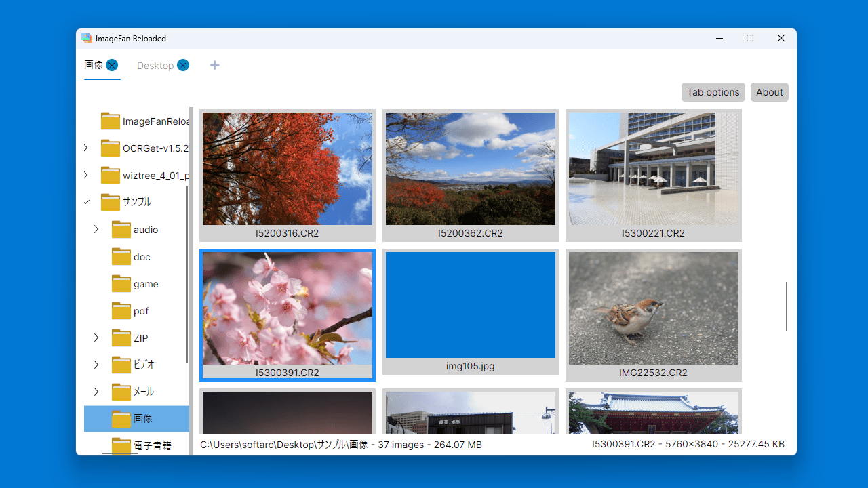Click the folder tree vertical scrollbar
The image size is (868, 488).
point(187,274)
